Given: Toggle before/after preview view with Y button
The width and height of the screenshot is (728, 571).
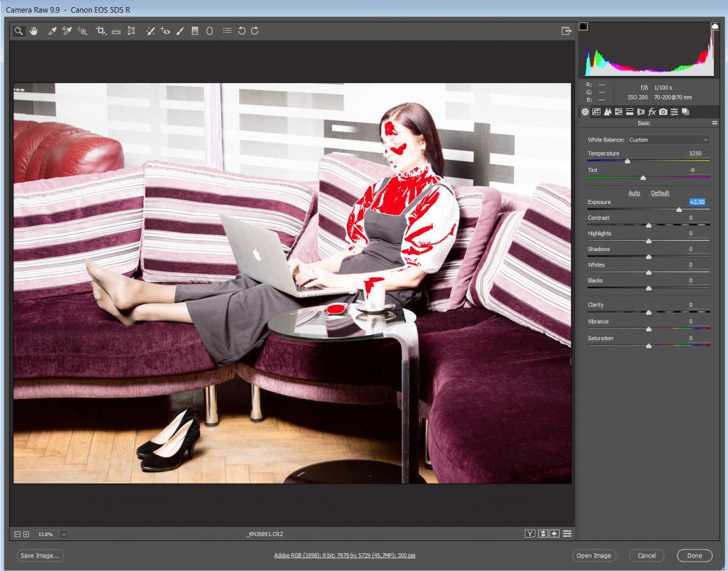Looking at the screenshot, I should (530, 533).
